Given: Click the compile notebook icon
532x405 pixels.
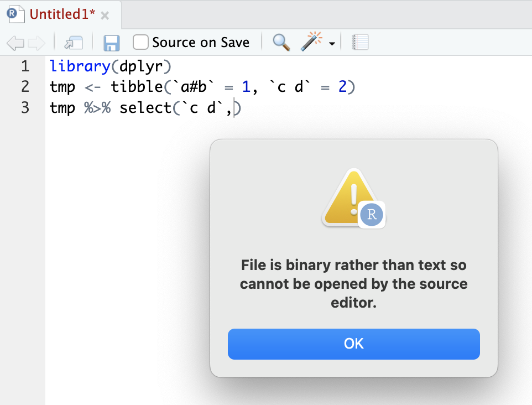Looking at the screenshot, I should pos(360,42).
